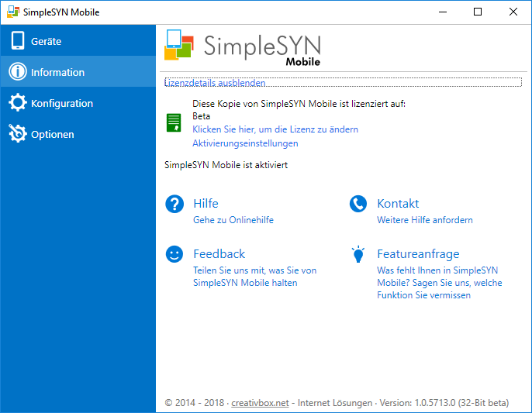Viewport: 532px width, 413px height.
Task: Click the green license certificate icon
Action: [174, 122]
